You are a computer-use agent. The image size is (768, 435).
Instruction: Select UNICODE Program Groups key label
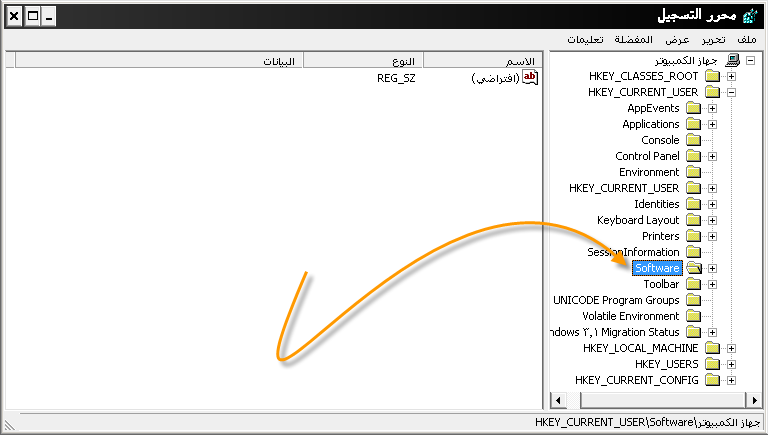(616, 300)
